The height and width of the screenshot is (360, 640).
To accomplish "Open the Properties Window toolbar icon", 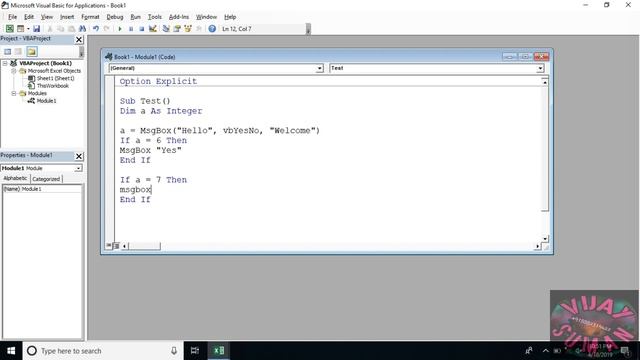I will click(x=177, y=29).
